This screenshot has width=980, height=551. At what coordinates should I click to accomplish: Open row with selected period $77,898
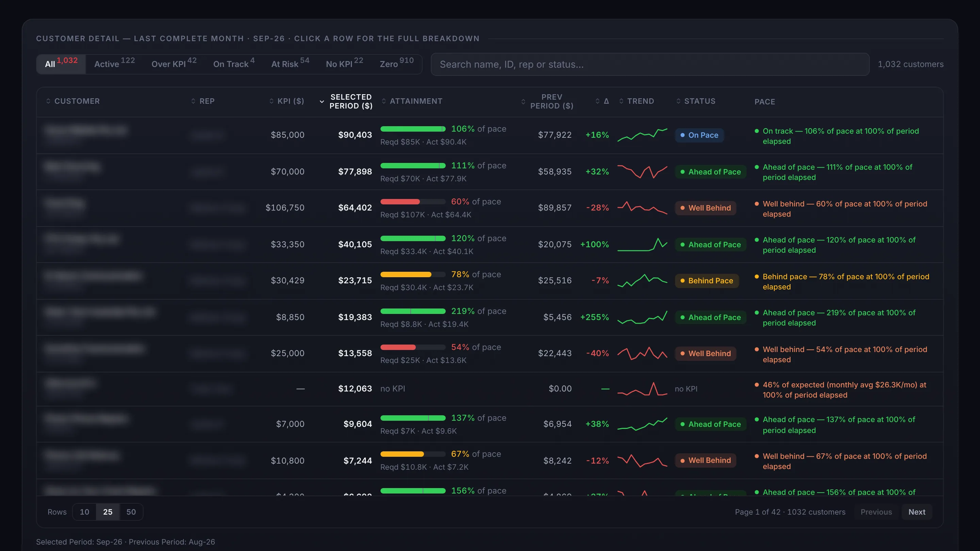coord(490,172)
